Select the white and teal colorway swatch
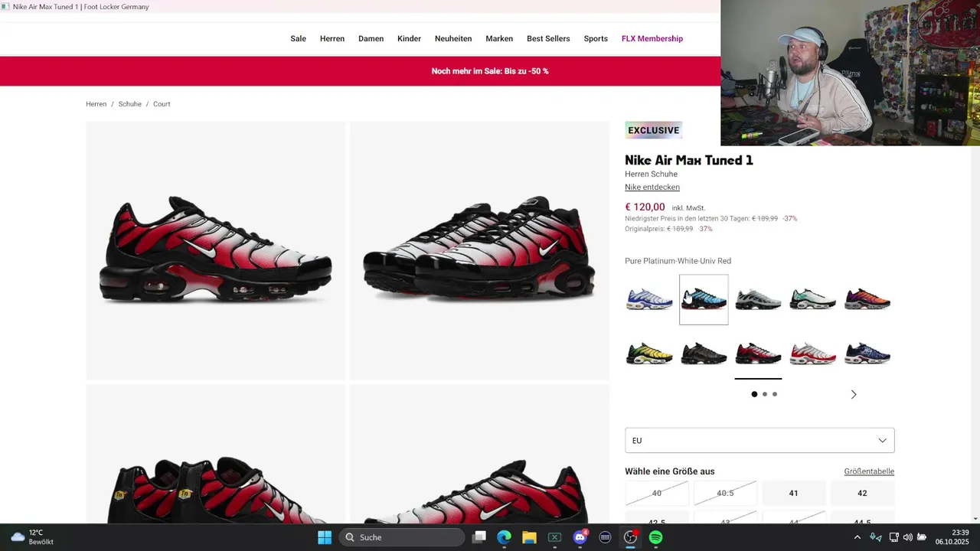The image size is (980, 551). pos(812,299)
